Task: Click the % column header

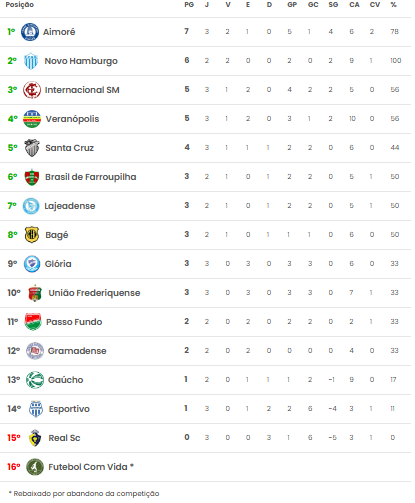Action: tap(394, 5)
